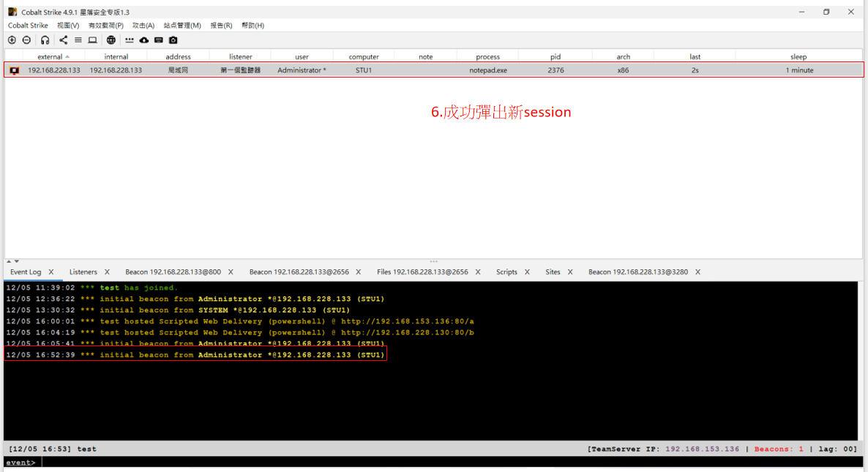Click the New Connection plus icon
The image size is (868, 472).
pos(12,40)
